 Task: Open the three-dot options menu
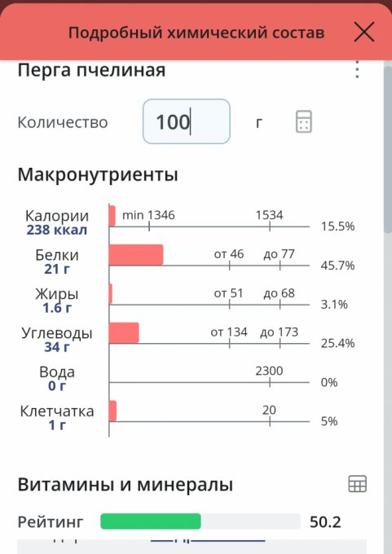[x=357, y=69]
